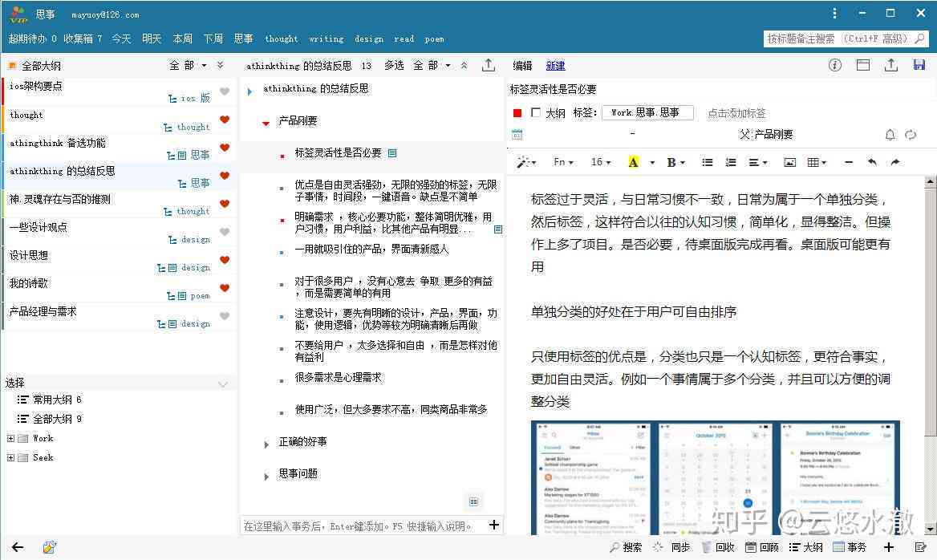Image resolution: width=937 pixels, height=560 pixels.
Task: Export the outline via middle panel upload icon
Action: [489, 65]
